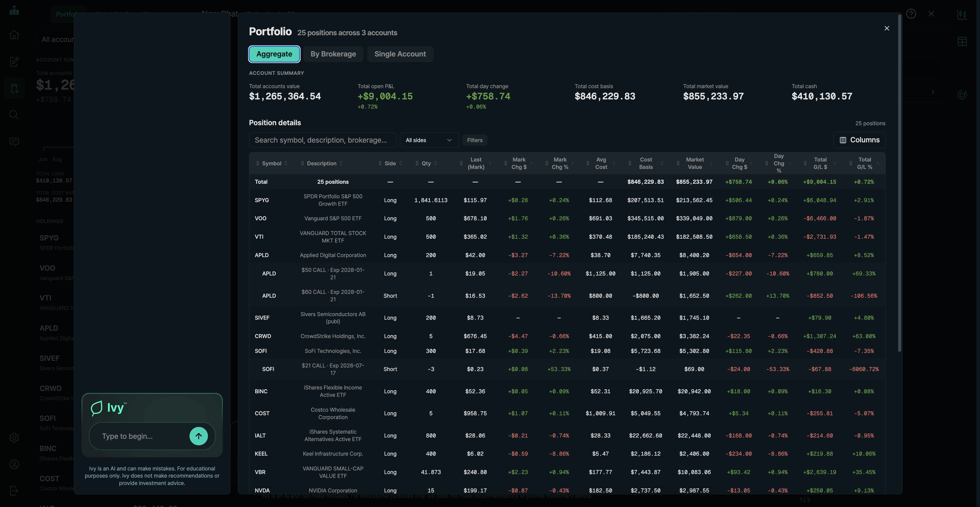Click total open P&L +$9,004.15
Screen dimensions: 980x507
pos(385,97)
